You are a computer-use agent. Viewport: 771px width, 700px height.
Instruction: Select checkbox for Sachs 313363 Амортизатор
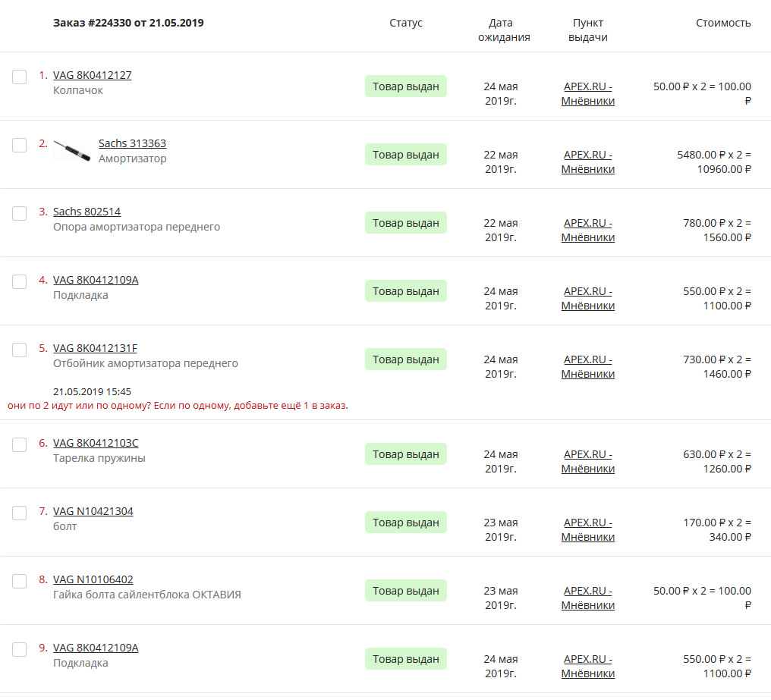20,145
